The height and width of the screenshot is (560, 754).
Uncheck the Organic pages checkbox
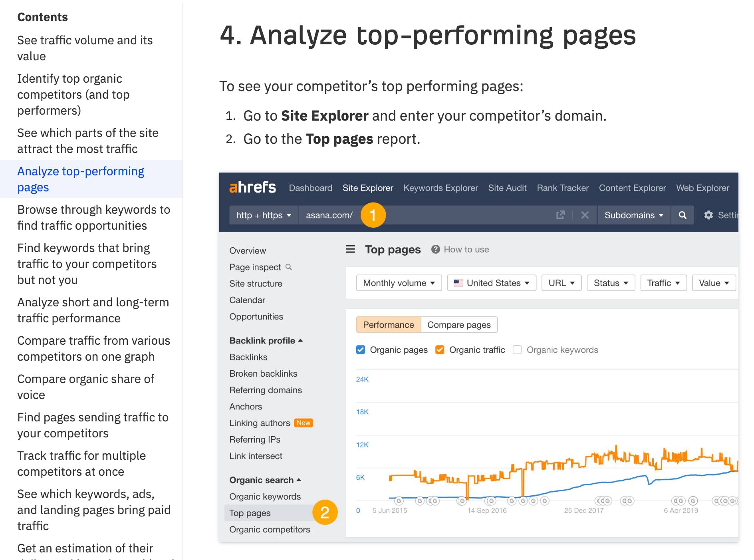tap(361, 350)
